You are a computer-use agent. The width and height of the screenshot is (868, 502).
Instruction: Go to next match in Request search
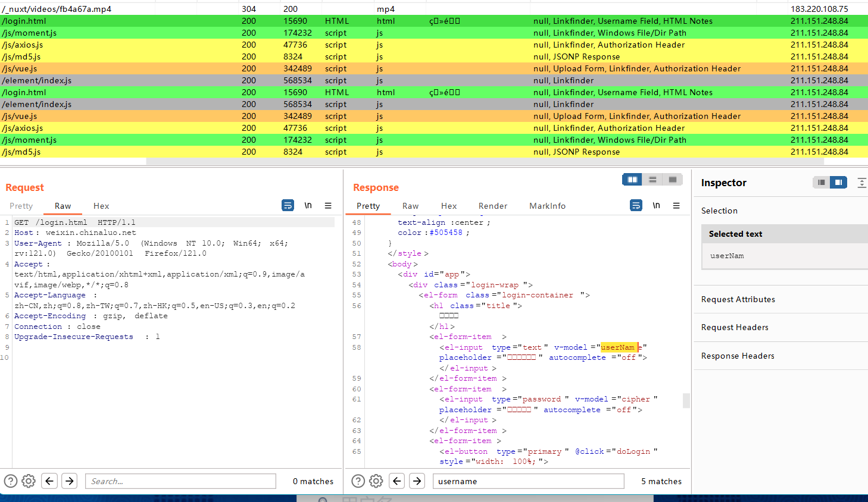tap(70, 481)
